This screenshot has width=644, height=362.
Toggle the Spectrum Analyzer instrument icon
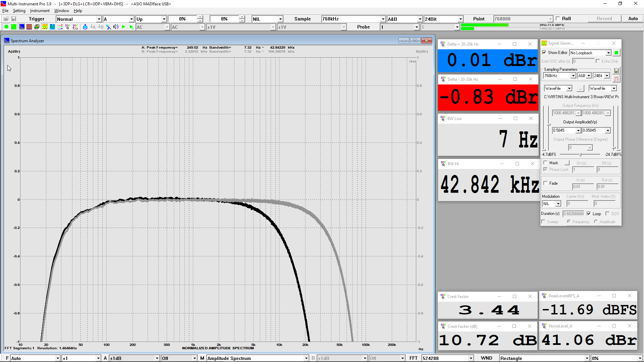point(22,27)
